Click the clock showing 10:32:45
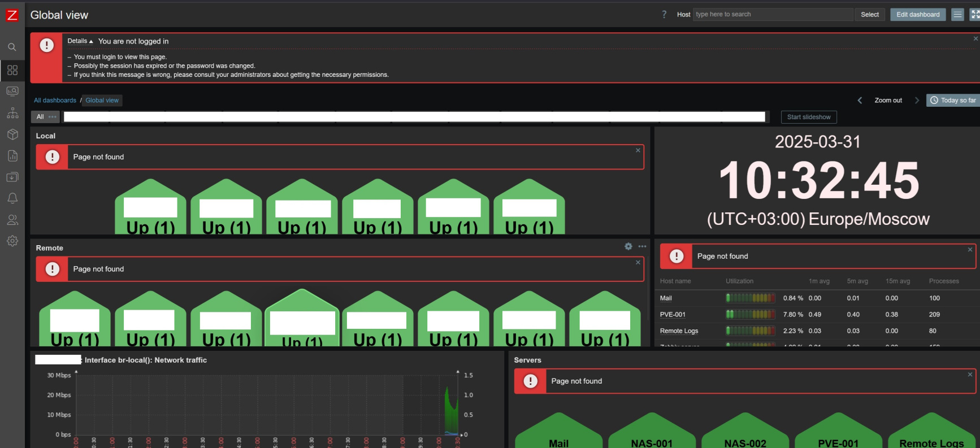Image resolution: width=980 pixels, height=448 pixels. (x=819, y=181)
